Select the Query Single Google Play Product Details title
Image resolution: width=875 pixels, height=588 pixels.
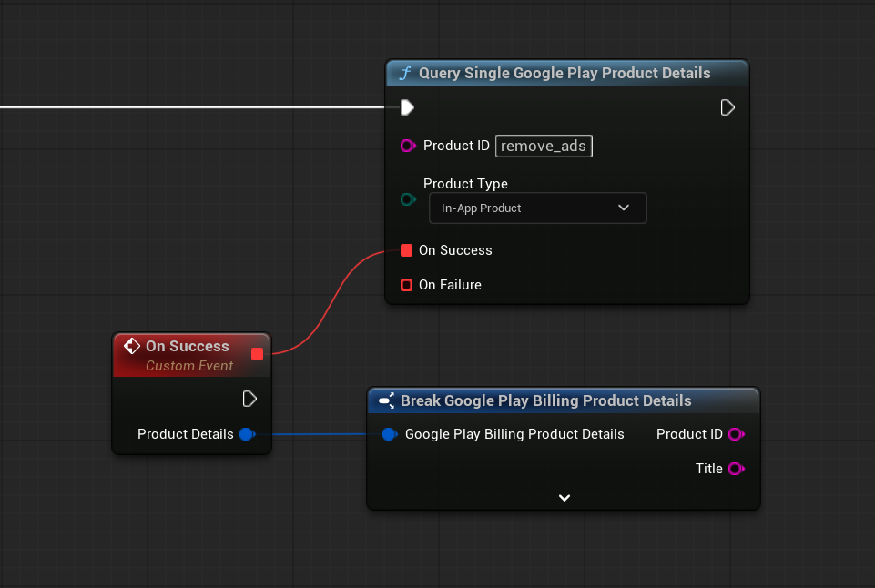point(565,73)
